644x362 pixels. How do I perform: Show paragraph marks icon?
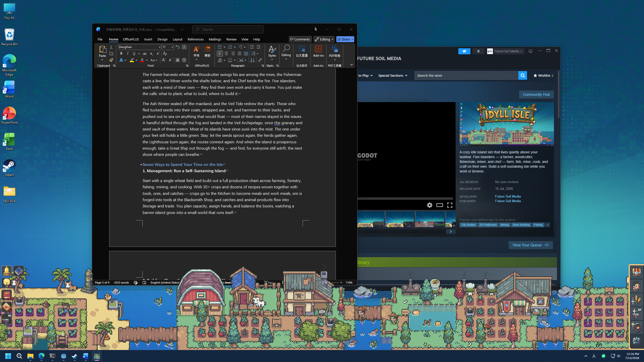click(x=260, y=60)
